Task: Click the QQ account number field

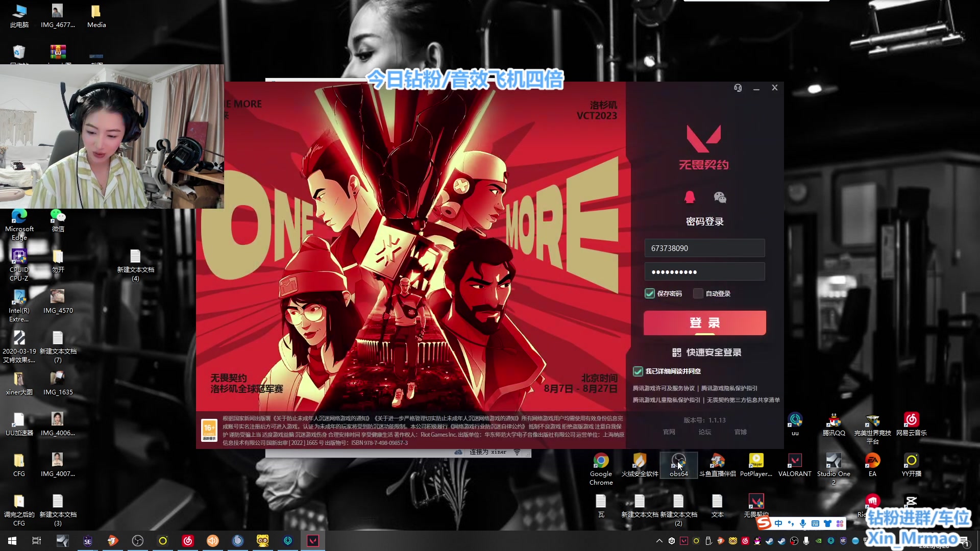Action: pos(704,248)
